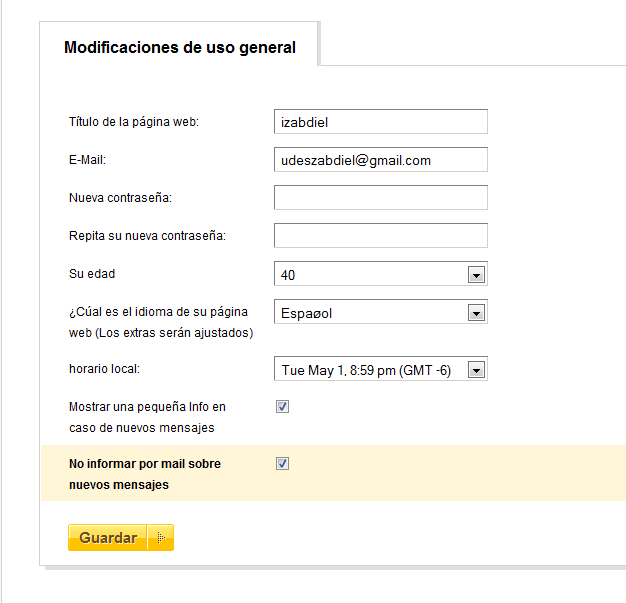
Task: Open the language dropdown showing Español
Action: tap(380, 312)
